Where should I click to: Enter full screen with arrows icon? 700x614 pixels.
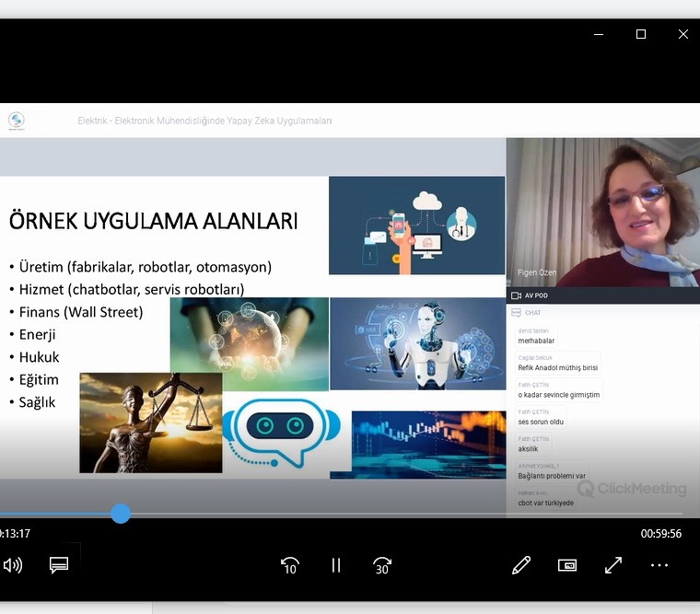[x=613, y=565]
